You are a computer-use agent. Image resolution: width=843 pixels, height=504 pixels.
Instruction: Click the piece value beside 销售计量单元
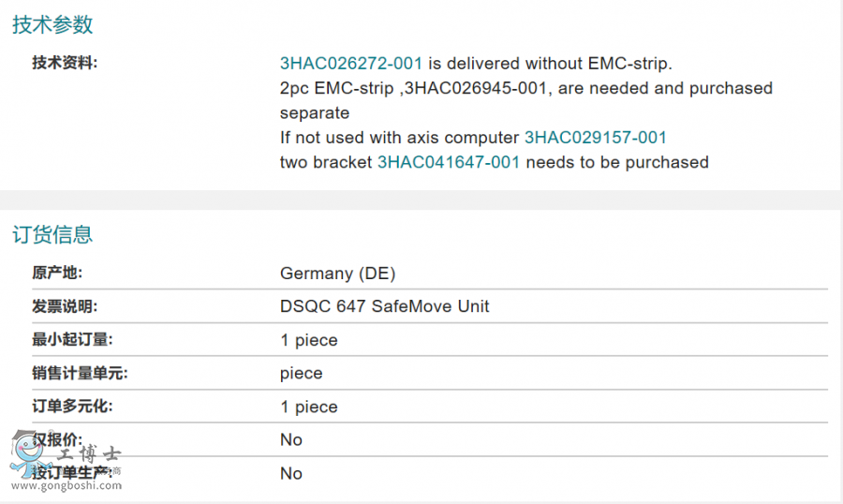[x=301, y=373]
